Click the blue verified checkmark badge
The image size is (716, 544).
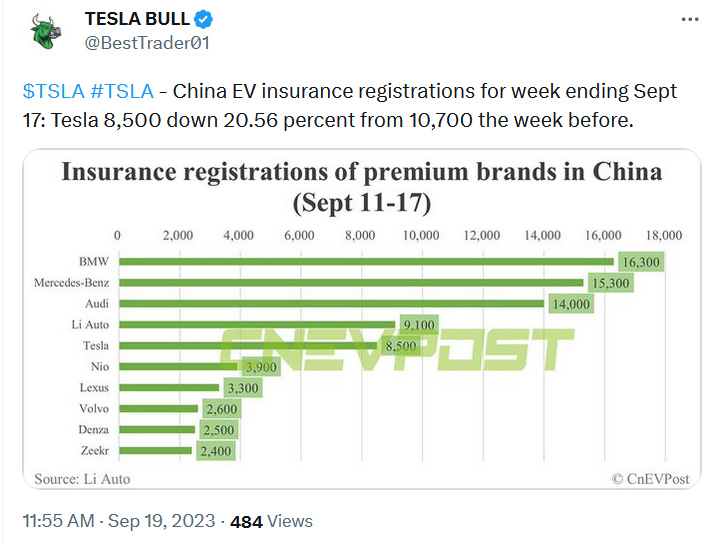pos(202,20)
